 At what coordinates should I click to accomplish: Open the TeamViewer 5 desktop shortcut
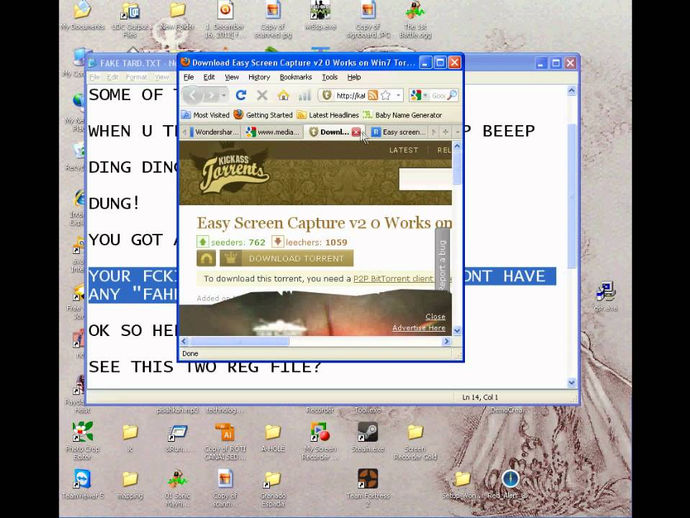coord(82,484)
